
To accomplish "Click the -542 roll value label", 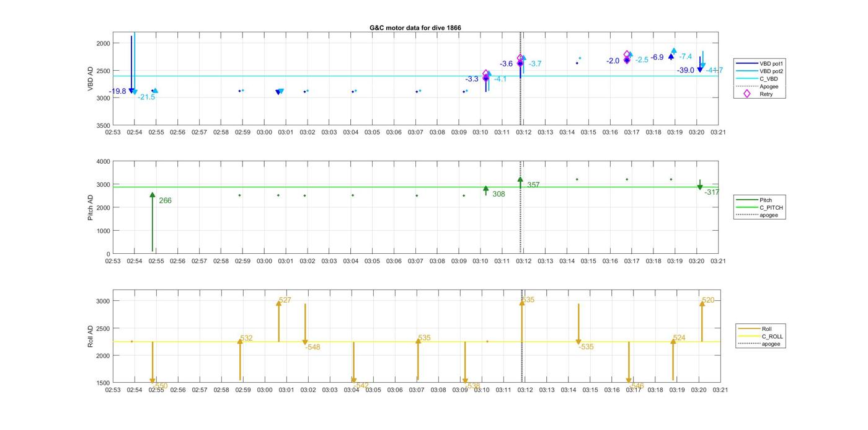I will click(x=361, y=386).
